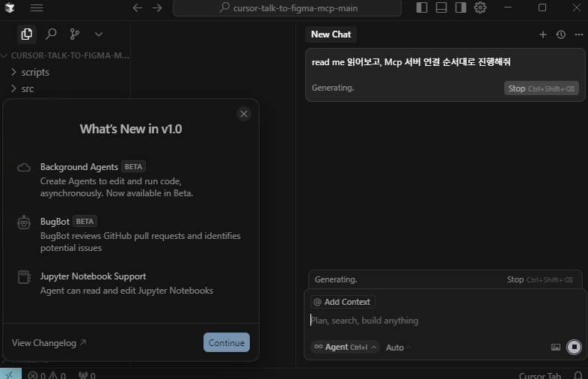Click the cursor-talk-to-figma-mcp-main search bar
The height and width of the screenshot is (379, 588).
(287, 8)
